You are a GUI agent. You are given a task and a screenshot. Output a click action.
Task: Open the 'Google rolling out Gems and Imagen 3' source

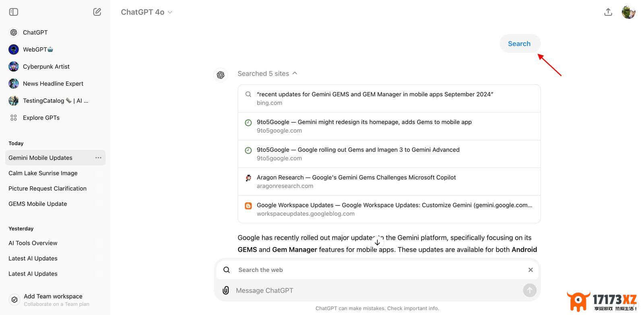click(389, 154)
